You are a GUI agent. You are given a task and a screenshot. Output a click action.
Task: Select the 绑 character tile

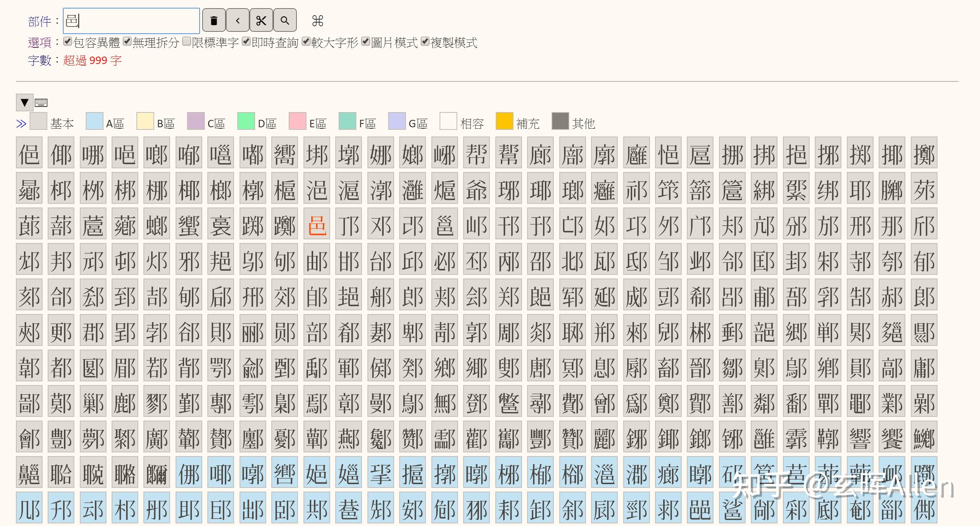coord(828,188)
